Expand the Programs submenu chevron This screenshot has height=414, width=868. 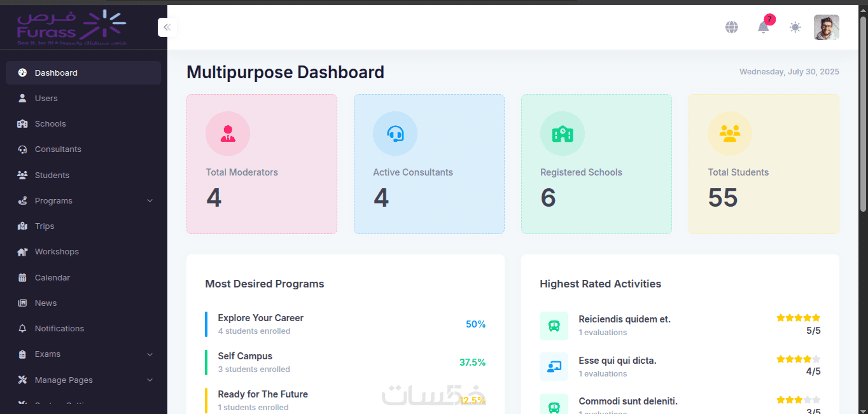point(150,201)
